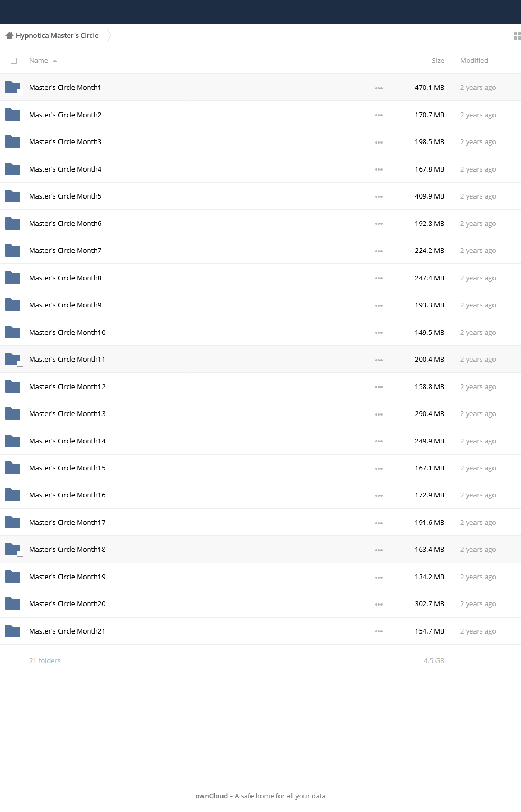Tick checkbox on Master's Circle Month18 folder

point(20,554)
